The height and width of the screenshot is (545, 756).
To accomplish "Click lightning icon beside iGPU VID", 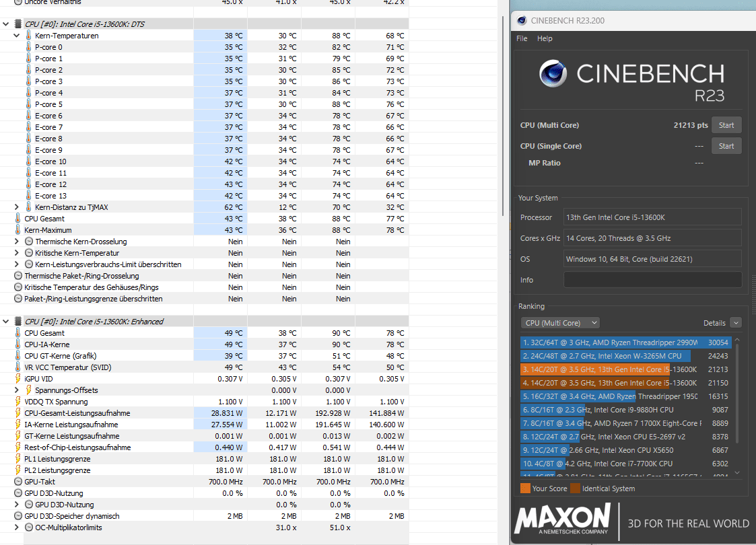I will click(18, 379).
